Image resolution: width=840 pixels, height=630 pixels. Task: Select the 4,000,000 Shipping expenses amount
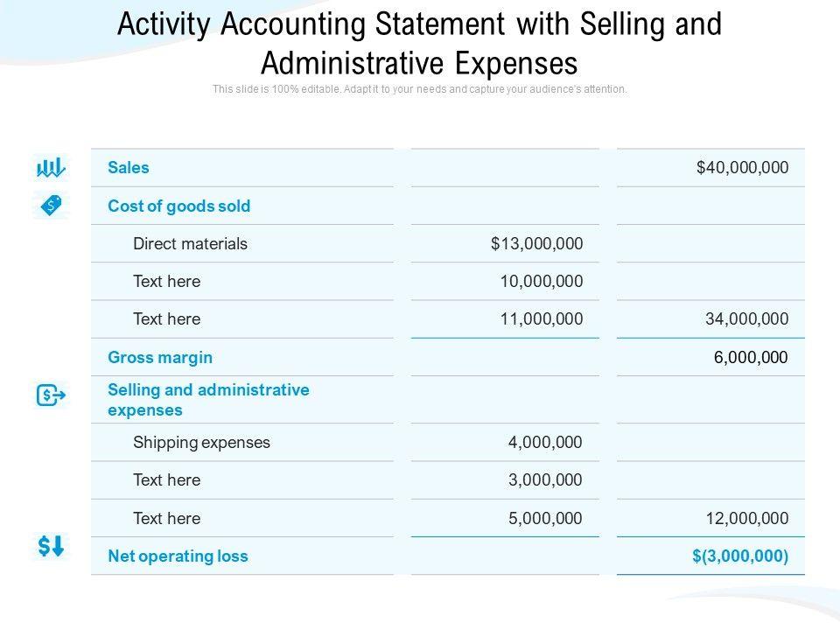click(x=545, y=442)
